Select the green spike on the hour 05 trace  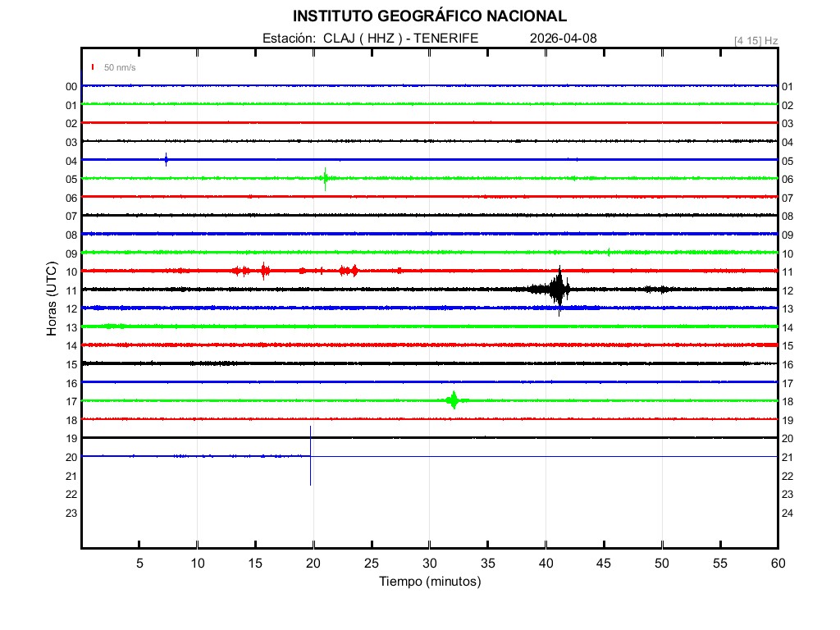(x=325, y=178)
